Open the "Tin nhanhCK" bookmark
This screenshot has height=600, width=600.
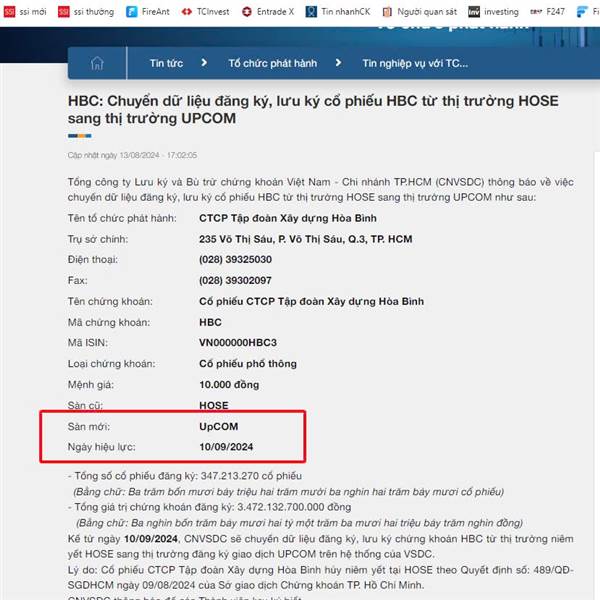coord(338,12)
